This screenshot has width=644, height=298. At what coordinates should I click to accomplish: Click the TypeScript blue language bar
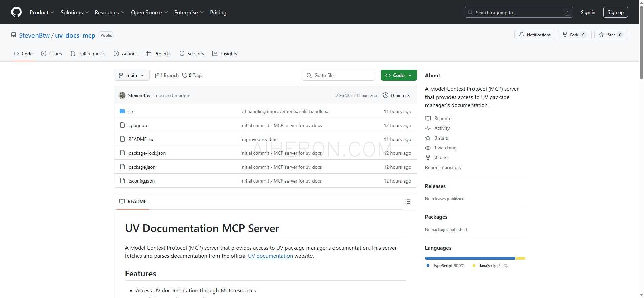[x=470, y=258]
